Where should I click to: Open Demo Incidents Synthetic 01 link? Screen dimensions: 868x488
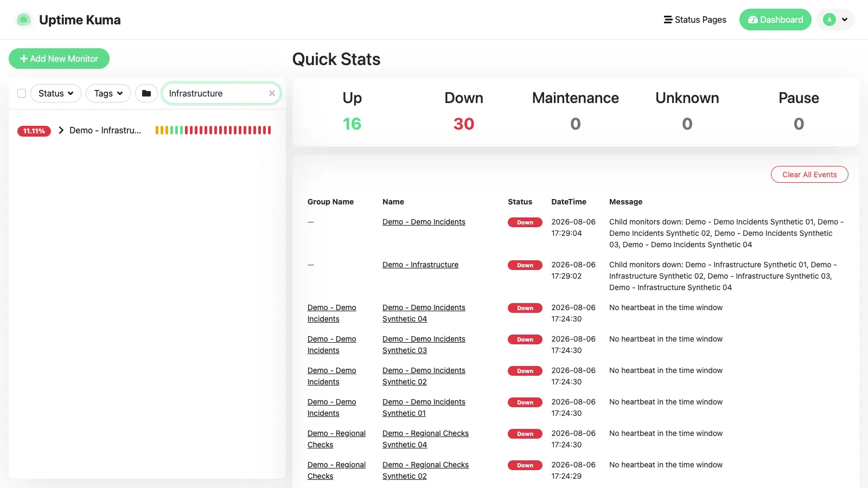tap(424, 407)
